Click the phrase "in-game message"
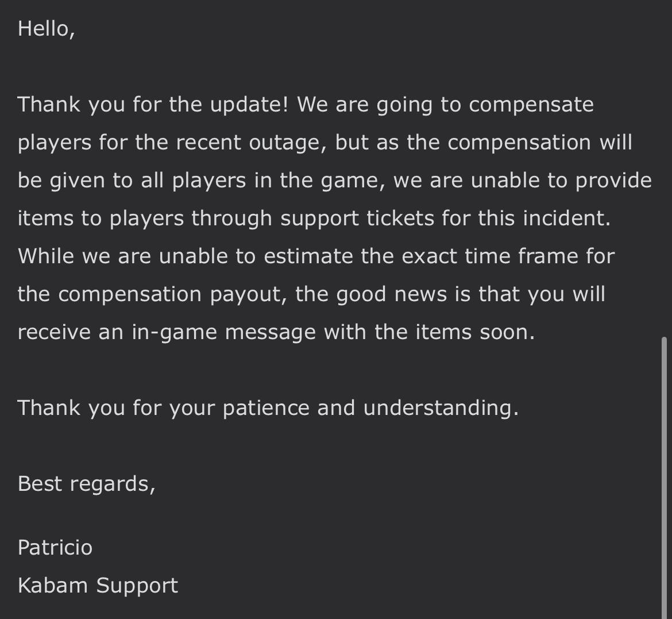This screenshot has width=672, height=619. coord(224,332)
